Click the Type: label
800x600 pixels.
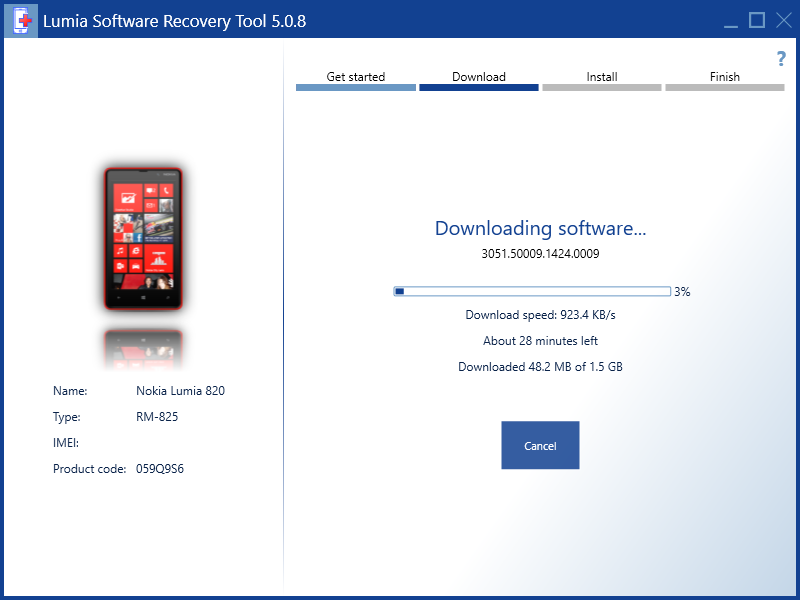[x=67, y=417]
